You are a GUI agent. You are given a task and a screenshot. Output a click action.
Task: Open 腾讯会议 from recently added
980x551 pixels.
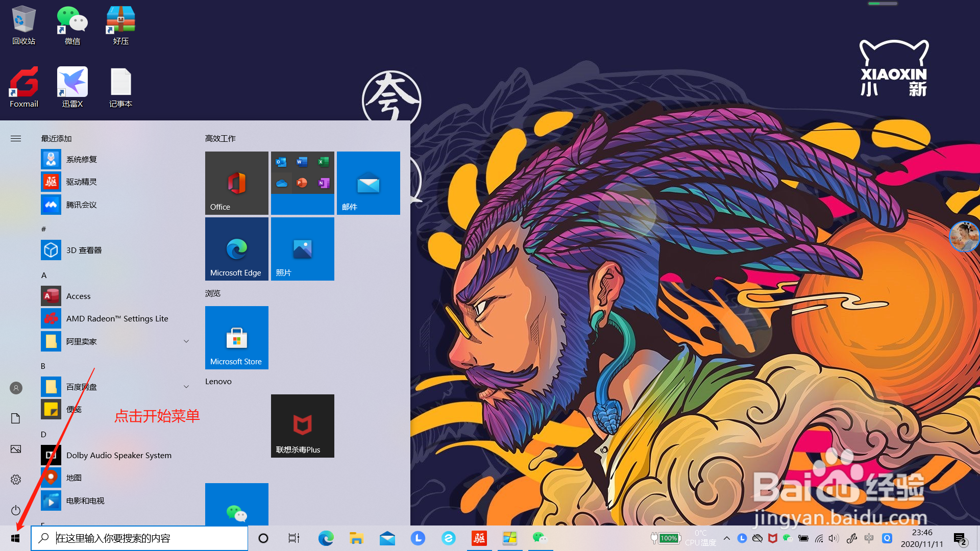pos(81,205)
